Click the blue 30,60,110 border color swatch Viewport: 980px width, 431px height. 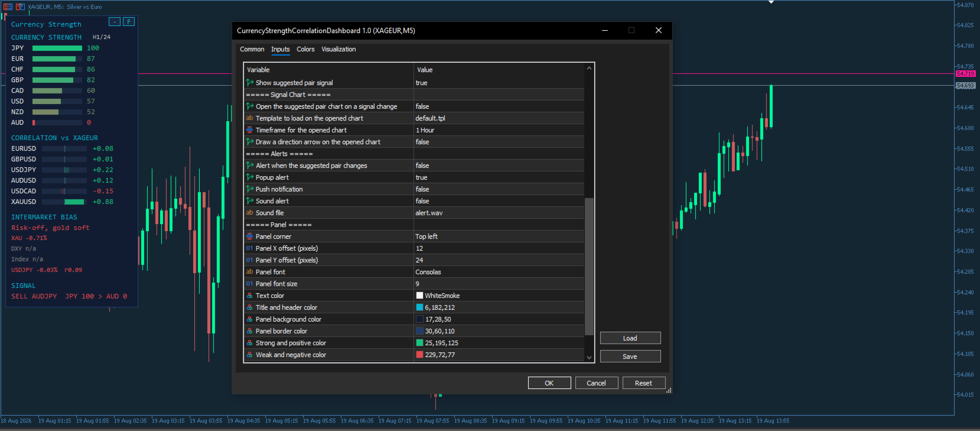tap(419, 331)
